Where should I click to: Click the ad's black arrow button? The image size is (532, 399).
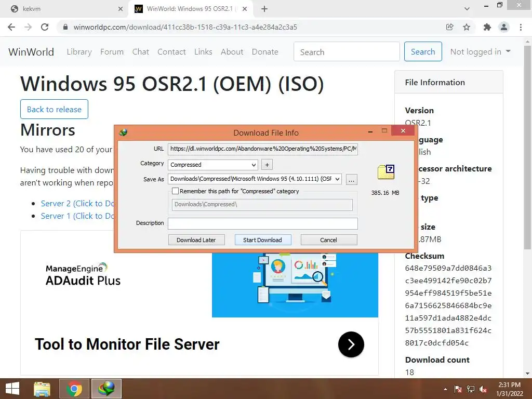click(351, 344)
